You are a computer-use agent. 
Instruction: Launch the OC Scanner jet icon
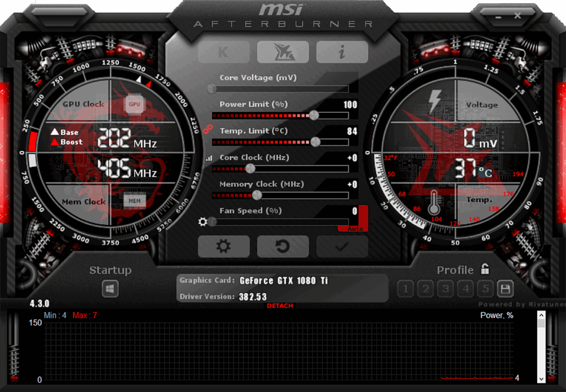point(282,52)
